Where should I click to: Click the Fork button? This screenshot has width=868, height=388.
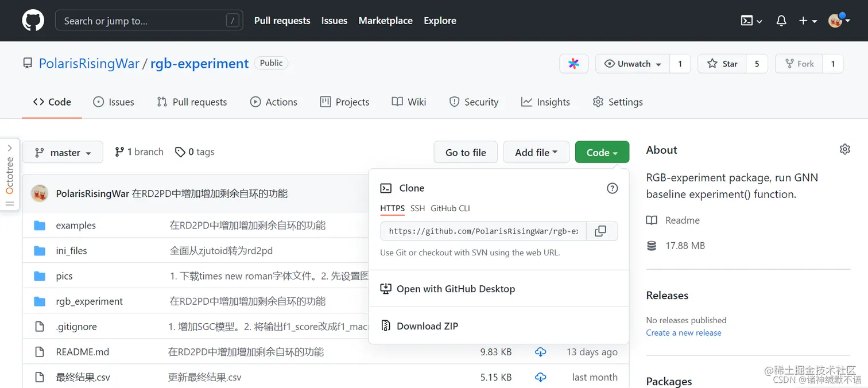pos(799,64)
